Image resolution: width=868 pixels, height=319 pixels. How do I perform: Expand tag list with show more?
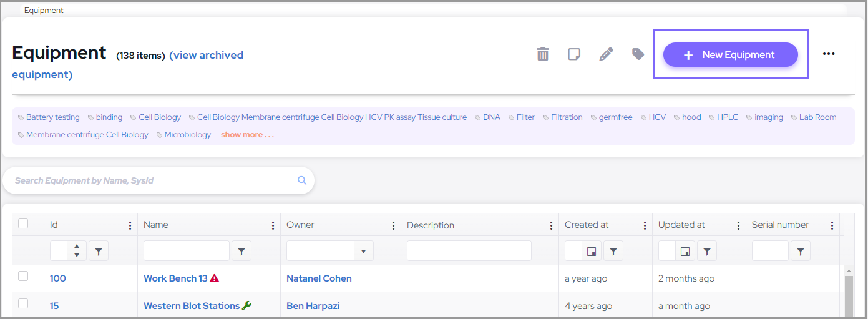pos(247,134)
